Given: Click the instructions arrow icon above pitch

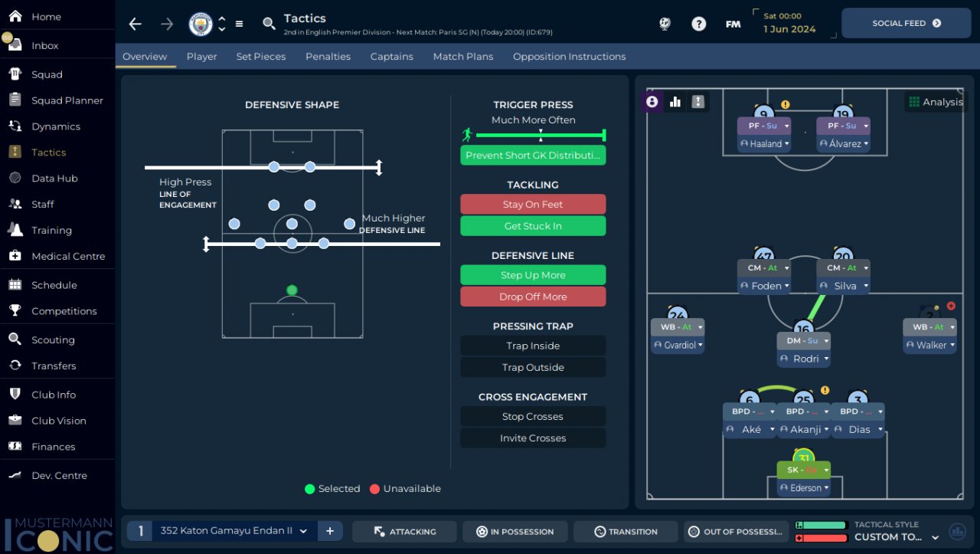Looking at the screenshot, I should click(x=697, y=102).
